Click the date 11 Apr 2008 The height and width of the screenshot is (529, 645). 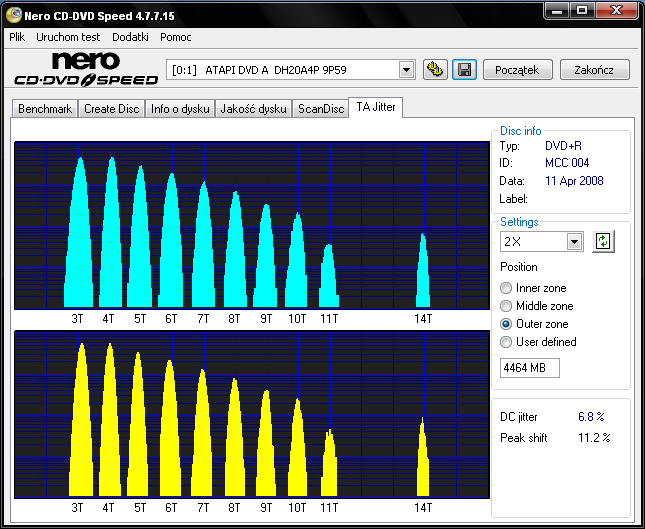pyautogui.click(x=574, y=181)
